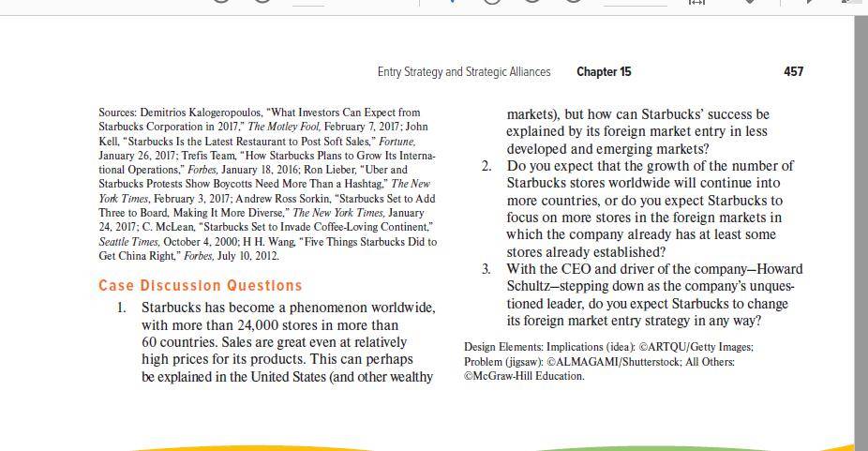Click line 'stores already established?'
868x451 pixels.
click(x=586, y=252)
